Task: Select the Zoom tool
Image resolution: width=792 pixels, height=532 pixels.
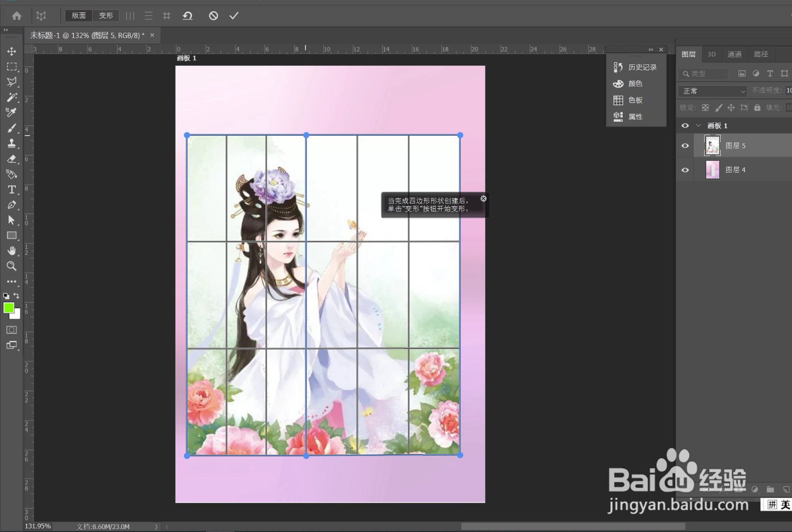Action: [x=12, y=266]
